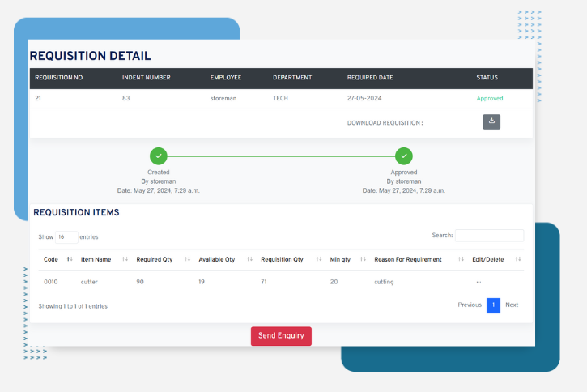Sort by Required Qty column arrows
587x392 pixels.
(187, 259)
